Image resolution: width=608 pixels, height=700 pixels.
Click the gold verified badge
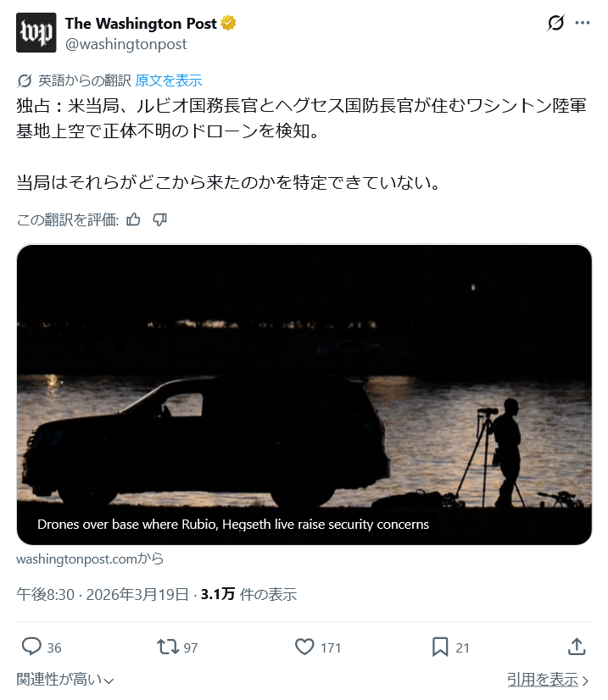(228, 24)
